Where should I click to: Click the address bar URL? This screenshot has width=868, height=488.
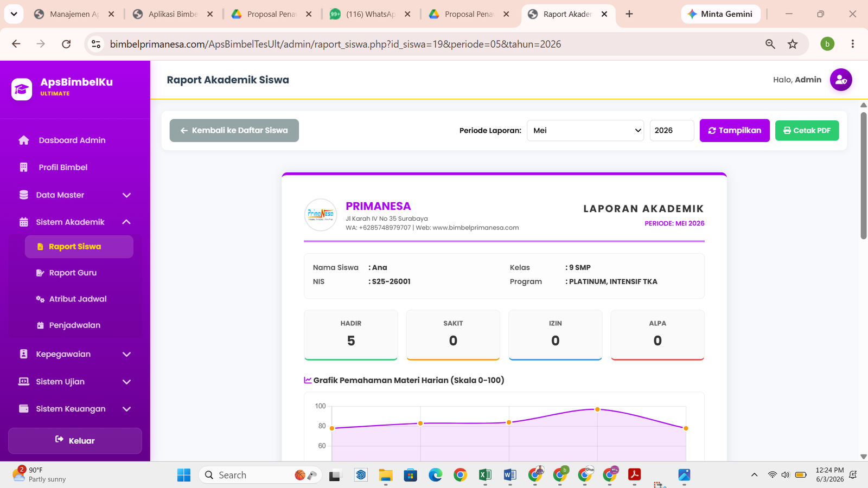tap(335, 44)
